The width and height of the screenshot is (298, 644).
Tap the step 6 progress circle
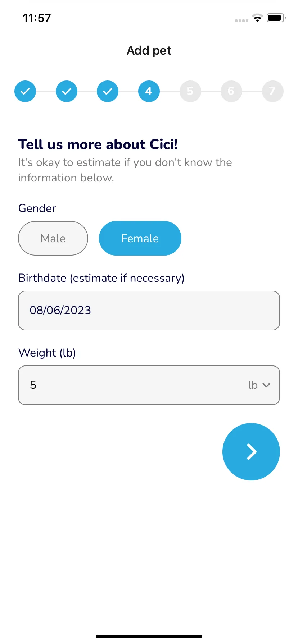(x=231, y=91)
